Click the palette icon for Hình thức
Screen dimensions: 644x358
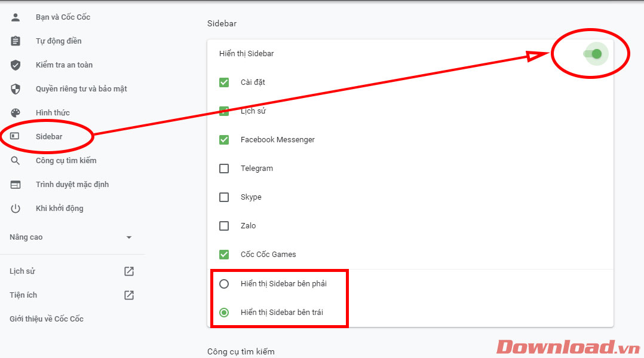coord(16,112)
